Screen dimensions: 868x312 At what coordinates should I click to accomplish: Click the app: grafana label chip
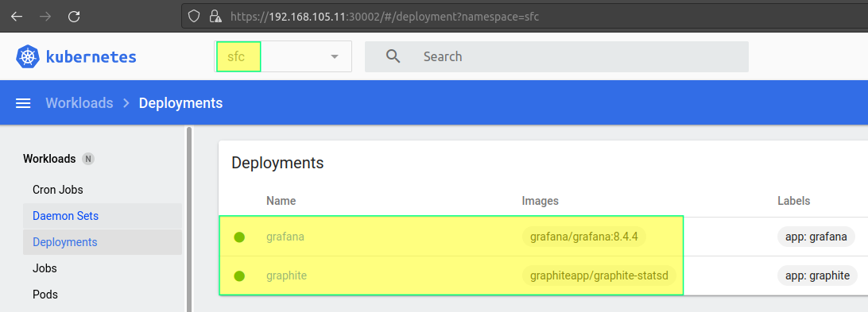click(816, 237)
